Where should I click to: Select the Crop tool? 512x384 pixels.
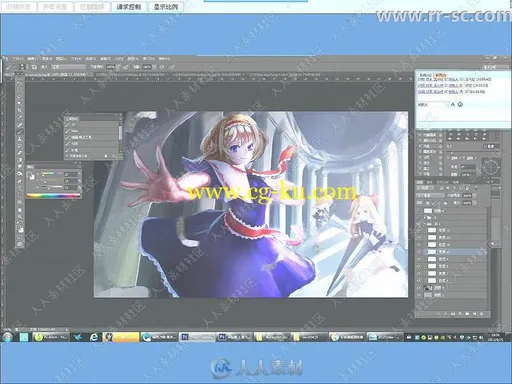click(20, 111)
